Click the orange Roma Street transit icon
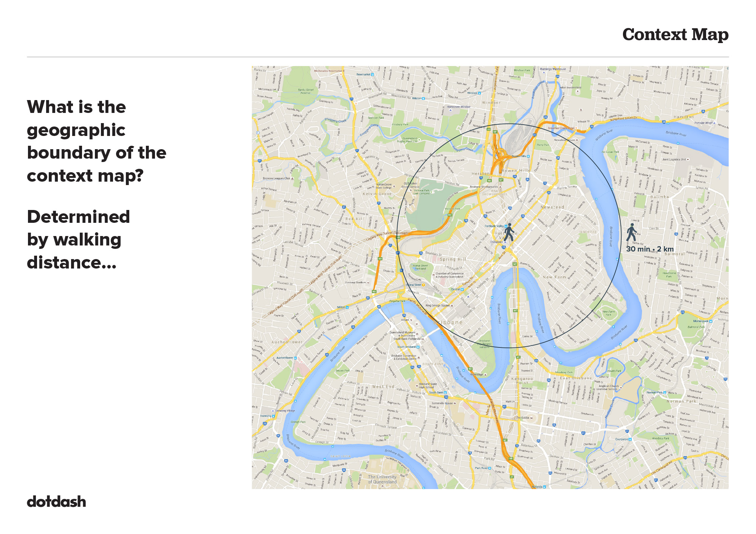756x534 pixels. pyautogui.click(x=423, y=285)
